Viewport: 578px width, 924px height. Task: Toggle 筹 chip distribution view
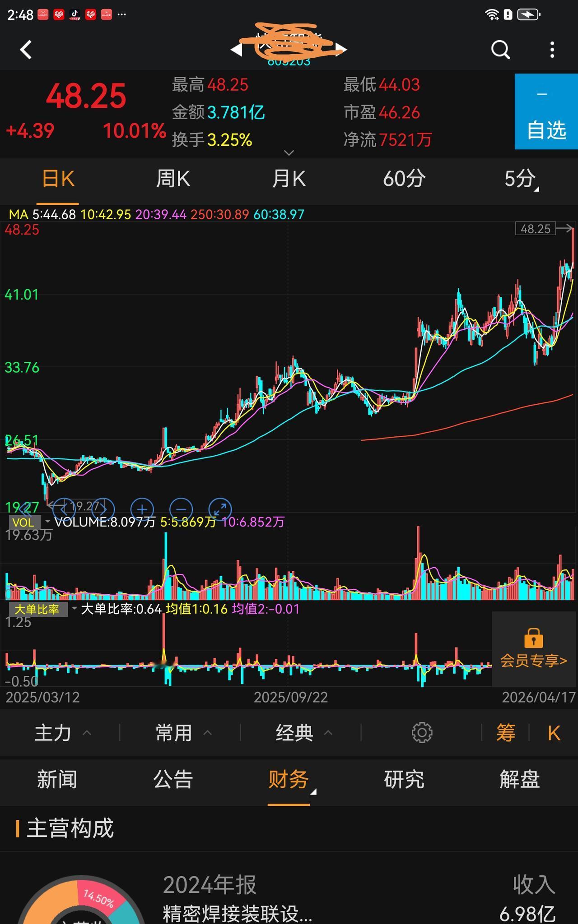[x=506, y=733]
